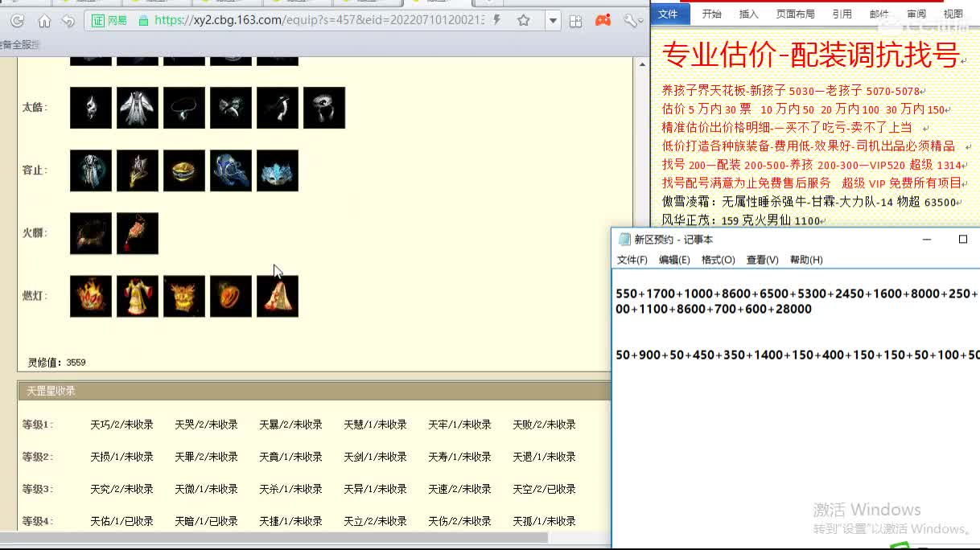
Task: Click 天杀/1/未收录 entry
Action: (x=290, y=489)
